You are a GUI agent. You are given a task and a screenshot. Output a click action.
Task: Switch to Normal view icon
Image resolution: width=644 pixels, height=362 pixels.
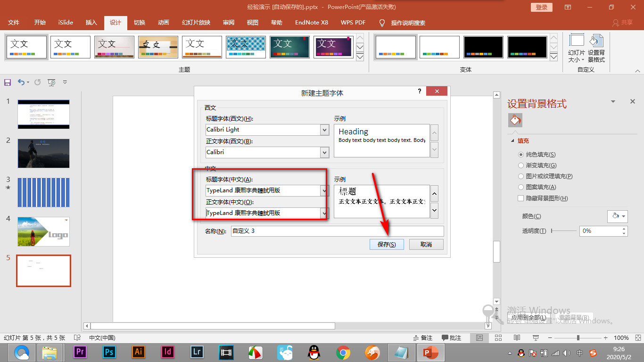pyautogui.click(x=479, y=338)
